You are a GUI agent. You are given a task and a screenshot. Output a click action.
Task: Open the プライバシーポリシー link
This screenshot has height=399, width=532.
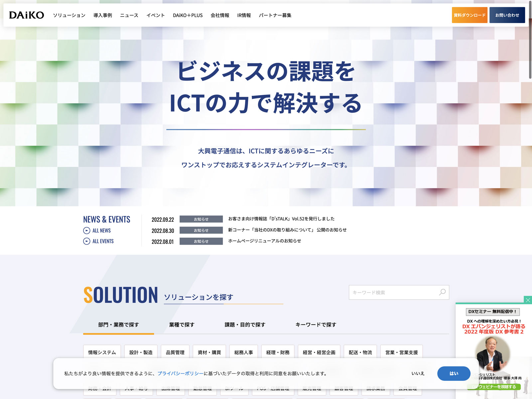[180, 373]
